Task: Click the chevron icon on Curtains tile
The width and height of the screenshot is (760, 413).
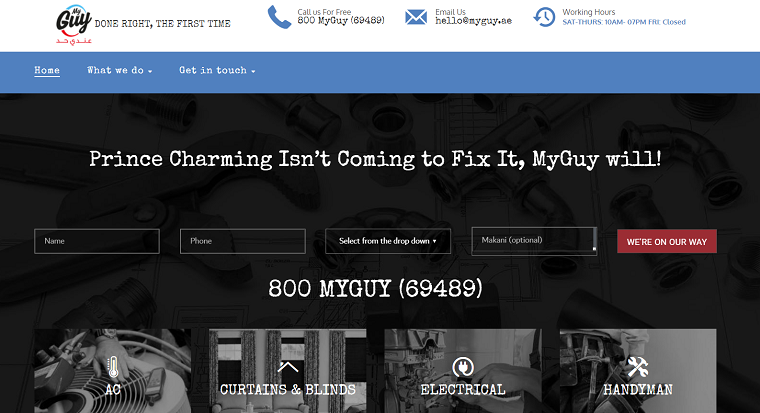Action: click(x=288, y=367)
